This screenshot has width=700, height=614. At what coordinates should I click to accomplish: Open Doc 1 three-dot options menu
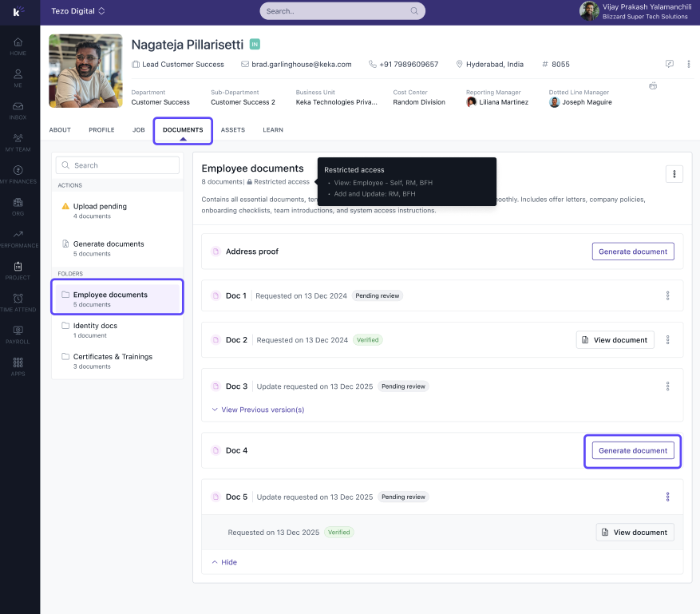tap(667, 295)
